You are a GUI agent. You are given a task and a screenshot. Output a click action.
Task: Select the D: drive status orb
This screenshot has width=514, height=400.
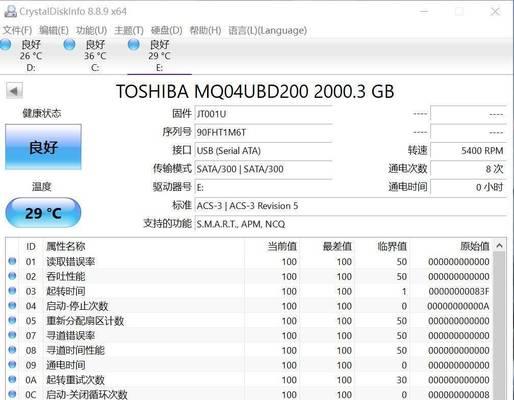click(5, 44)
